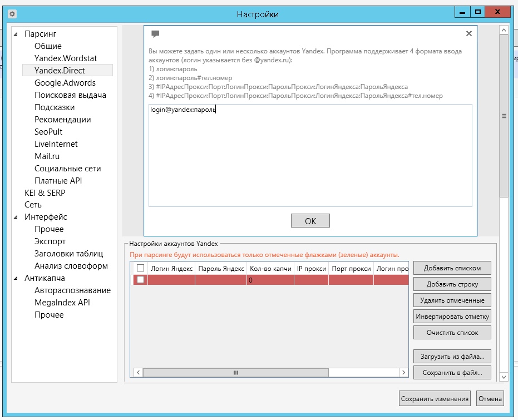This screenshot has width=518, height=420.
Task: Collapse the Антикапча tree section
Action: (16, 278)
